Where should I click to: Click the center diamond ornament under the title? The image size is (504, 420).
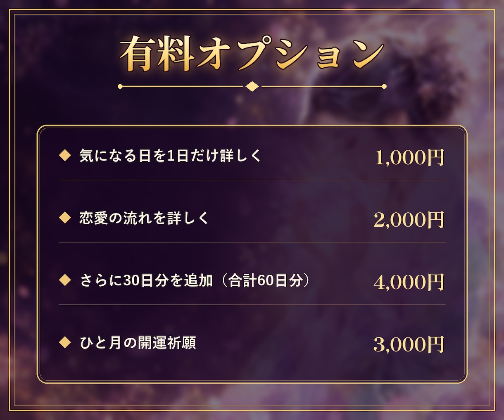pyautogui.click(x=252, y=86)
